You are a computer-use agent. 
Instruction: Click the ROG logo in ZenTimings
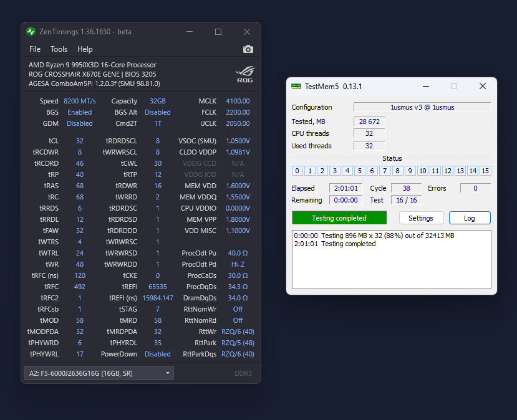244,73
